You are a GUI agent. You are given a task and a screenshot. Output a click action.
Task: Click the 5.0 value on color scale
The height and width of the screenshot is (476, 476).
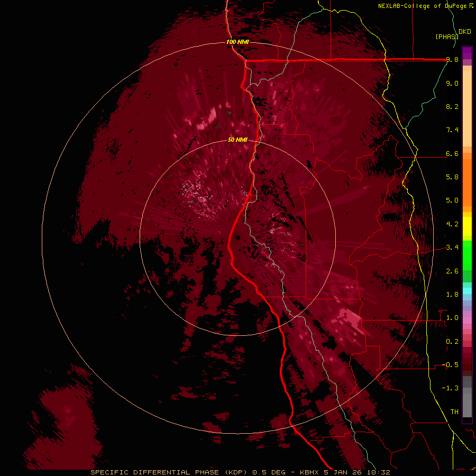(452, 200)
